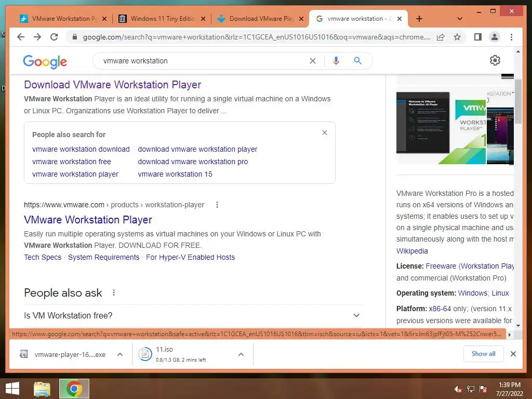Open a new browser tab
532x399 pixels.
tap(419, 19)
